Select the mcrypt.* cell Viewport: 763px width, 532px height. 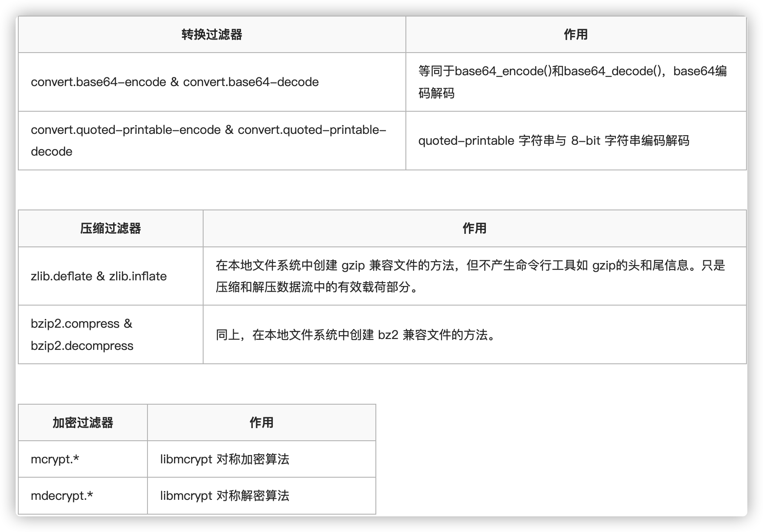tap(83, 459)
